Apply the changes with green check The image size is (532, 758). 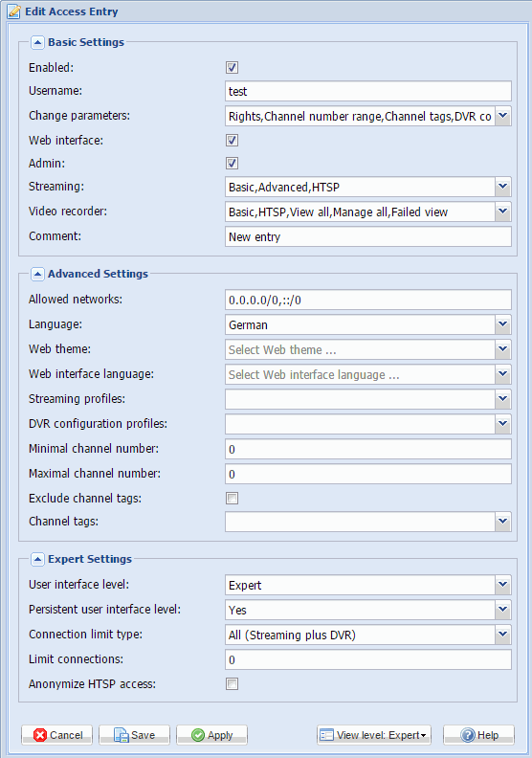coord(211,735)
